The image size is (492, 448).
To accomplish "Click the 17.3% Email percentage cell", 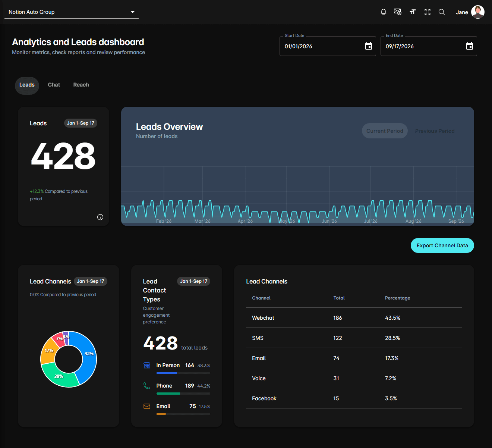I will pyautogui.click(x=392, y=358).
